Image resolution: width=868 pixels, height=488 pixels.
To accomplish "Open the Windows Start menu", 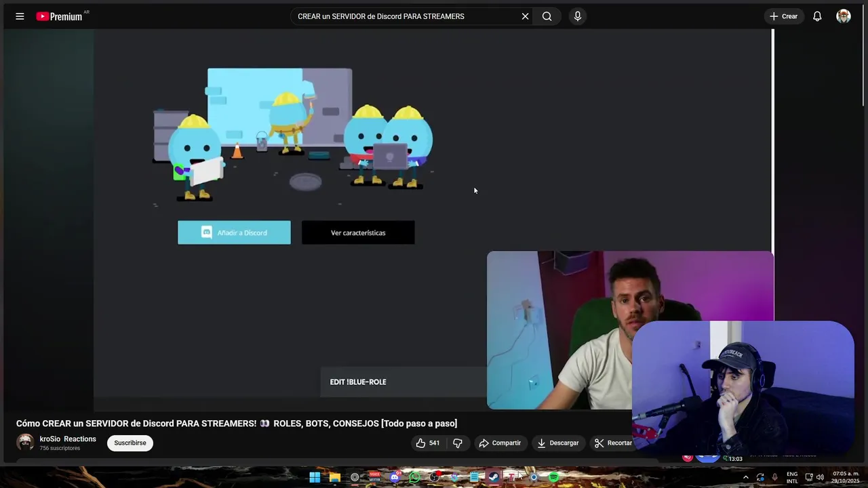I will click(x=315, y=477).
